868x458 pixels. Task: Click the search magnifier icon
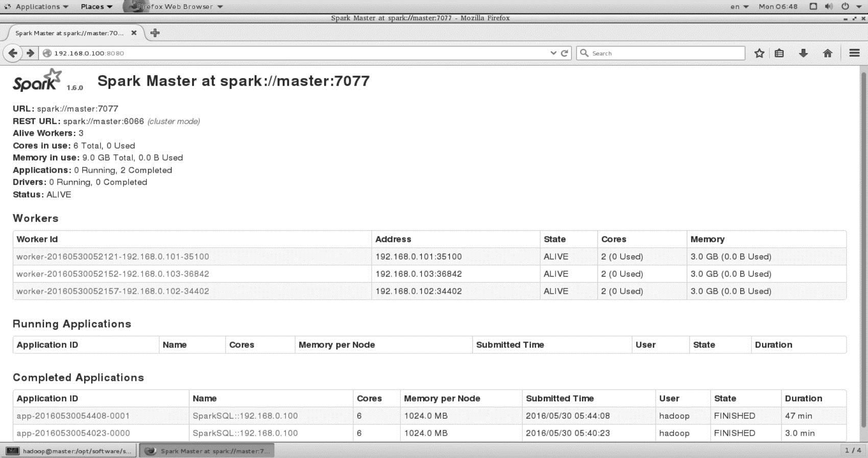pyautogui.click(x=585, y=53)
